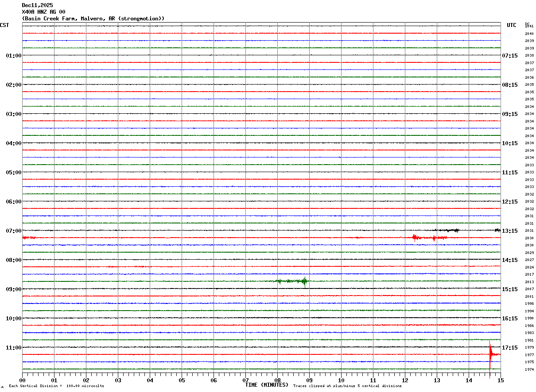
Task: Select the 02:00 CST time label
Action: 14,85
